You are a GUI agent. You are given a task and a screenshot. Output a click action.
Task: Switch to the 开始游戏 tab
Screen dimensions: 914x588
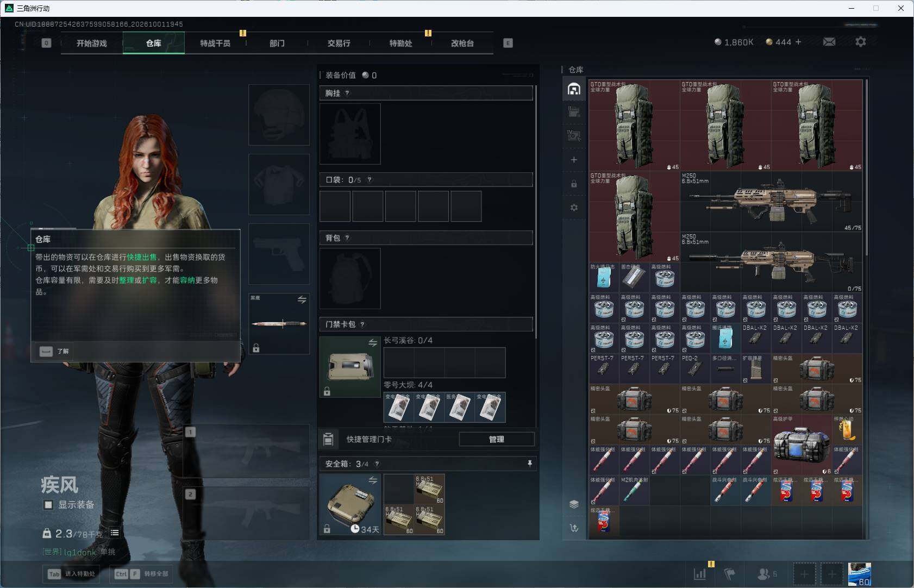click(92, 43)
